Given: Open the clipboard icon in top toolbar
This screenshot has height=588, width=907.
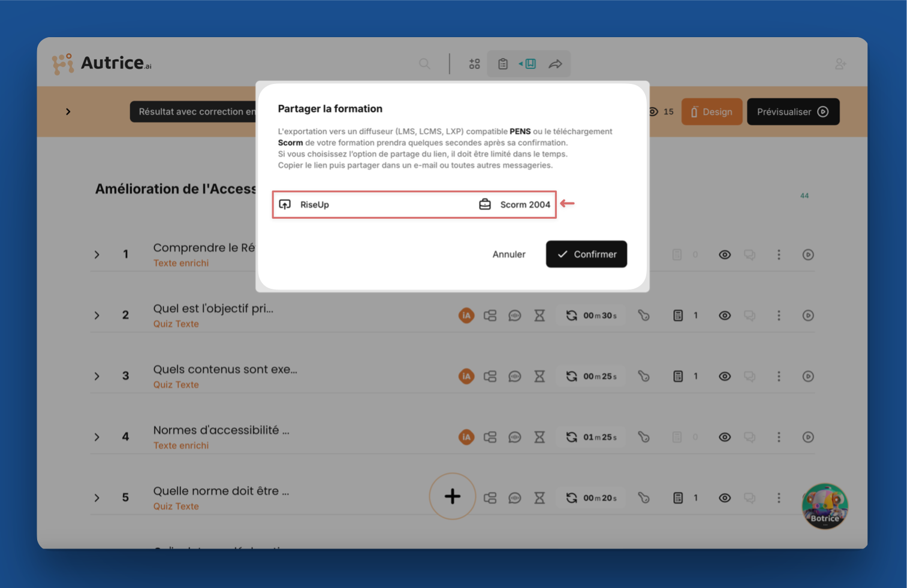Looking at the screenshot, I should tap(503, 64).
